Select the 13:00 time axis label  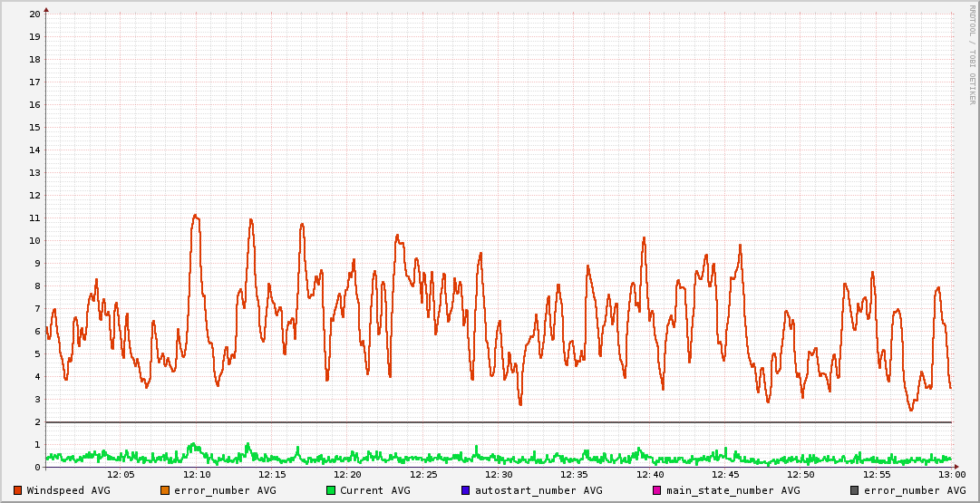[x=951, y=474]
